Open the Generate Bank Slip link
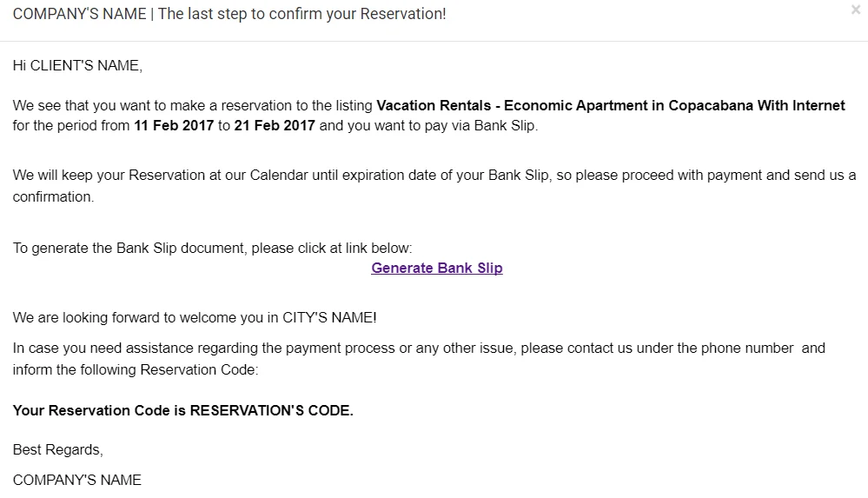Viewport: 868px width, 498px height. click(x=436, y=268)
